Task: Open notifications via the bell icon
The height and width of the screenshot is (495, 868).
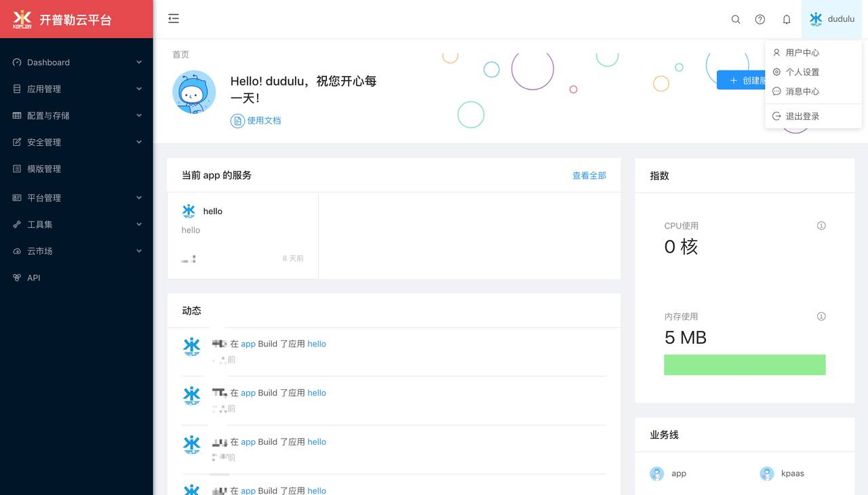Action: pos(787,20)
